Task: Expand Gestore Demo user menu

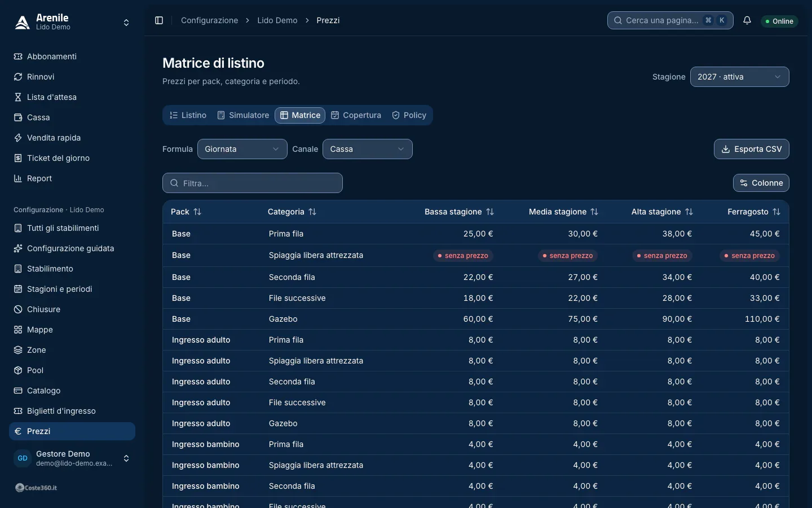Action: (x=72, y=458)
